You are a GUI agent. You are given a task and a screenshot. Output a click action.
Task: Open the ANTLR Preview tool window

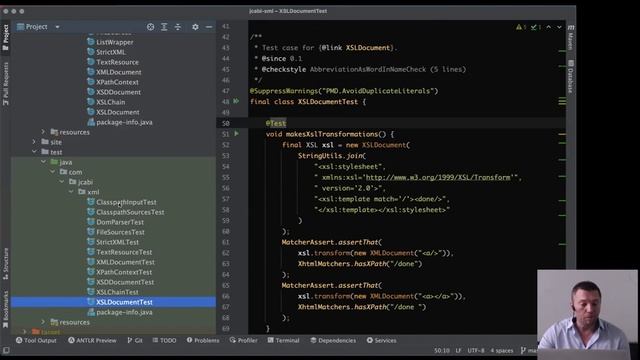tap(92, 340)
